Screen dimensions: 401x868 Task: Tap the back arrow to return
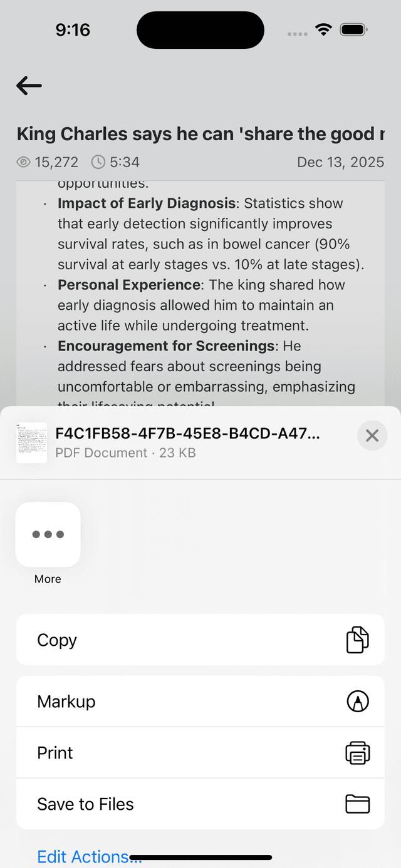28,86
